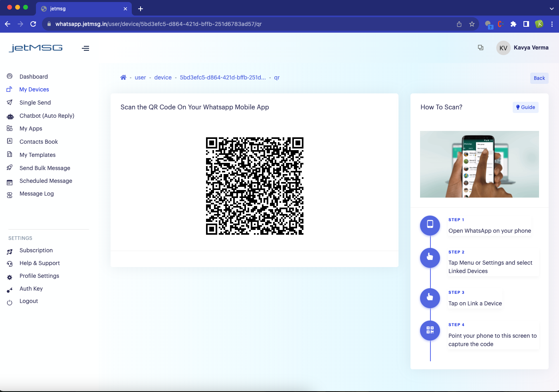Click the WhatsApp QR code image
The width and height of the screenshot is (559, 392).
255,186
